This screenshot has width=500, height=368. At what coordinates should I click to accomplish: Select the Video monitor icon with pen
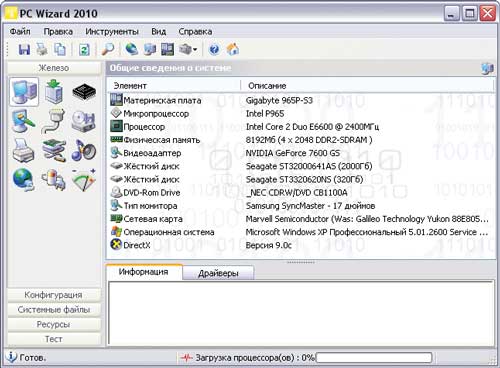[x=23, y=122]
